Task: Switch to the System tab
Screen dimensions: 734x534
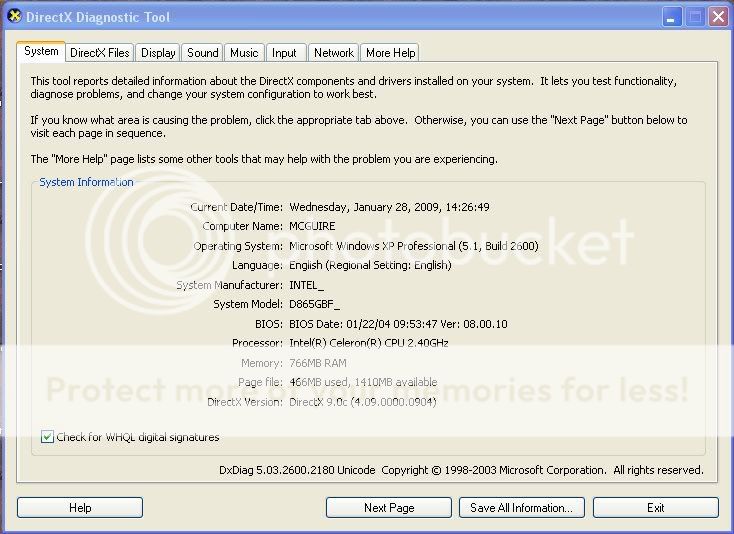Action: (x=41, y=51)
